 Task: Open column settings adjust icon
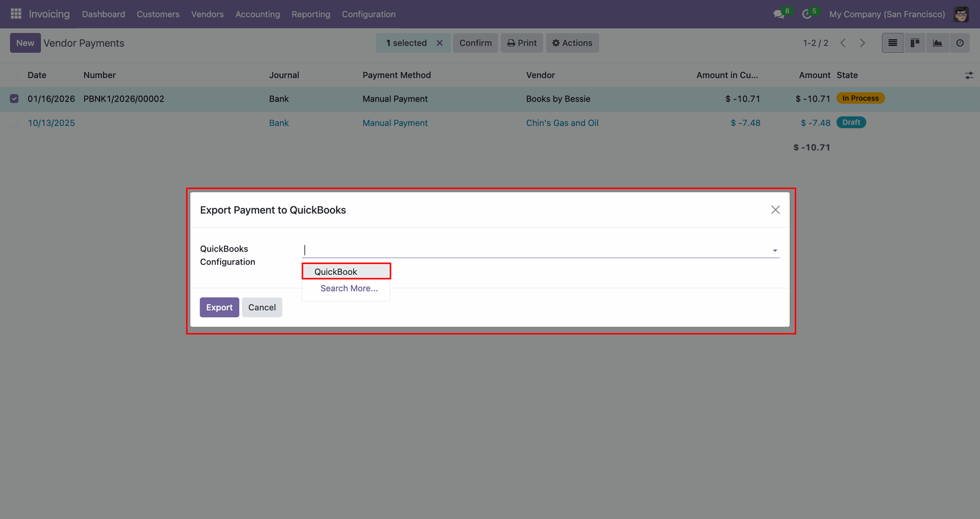tap(969, 76)
